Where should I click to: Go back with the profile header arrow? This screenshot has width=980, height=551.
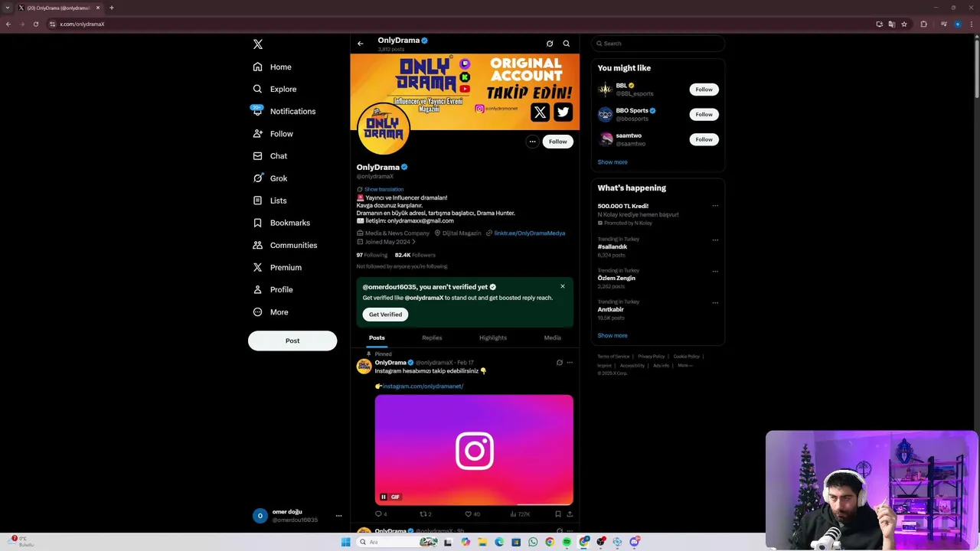point(361,44)
